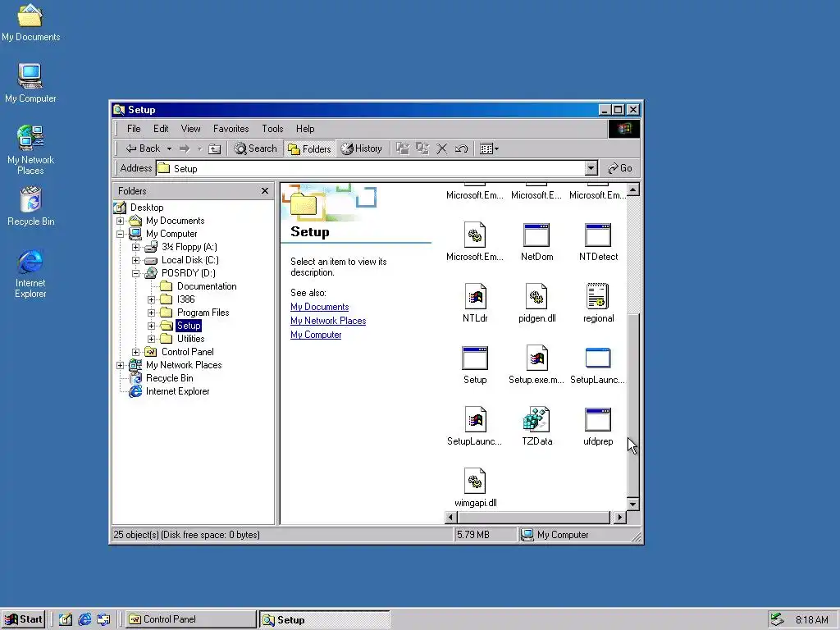840x630 pixels.
Task: Expand Program Files folder node
Action: 151,313
